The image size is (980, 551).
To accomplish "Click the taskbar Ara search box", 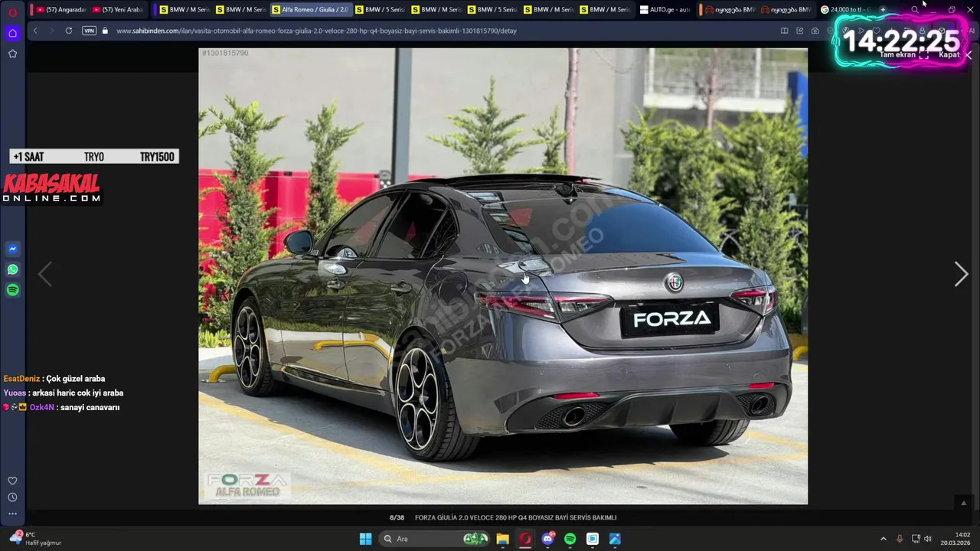I will (x=434, y=539).
